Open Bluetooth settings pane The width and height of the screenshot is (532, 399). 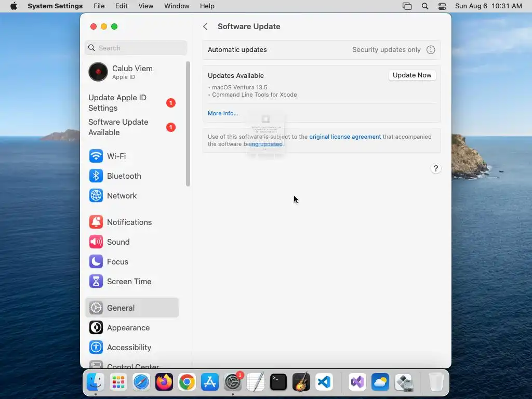coord(131,176)
